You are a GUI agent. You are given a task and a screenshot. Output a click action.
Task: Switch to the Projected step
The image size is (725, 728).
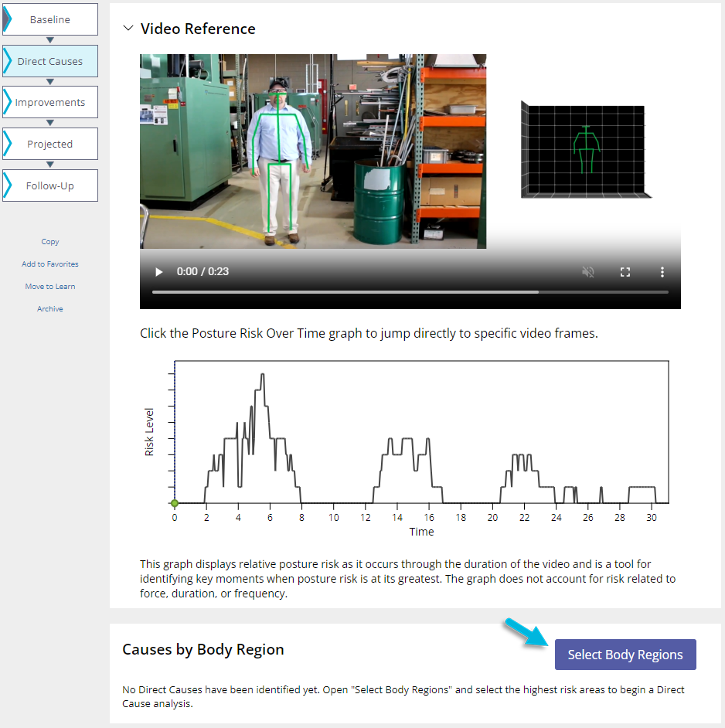click(x=50, y=144)
